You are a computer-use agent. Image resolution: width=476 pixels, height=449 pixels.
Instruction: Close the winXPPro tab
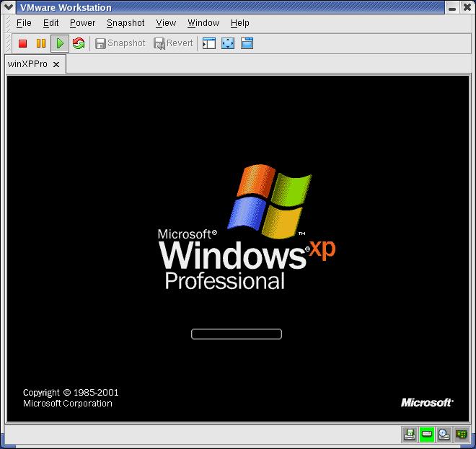[56, 64]
